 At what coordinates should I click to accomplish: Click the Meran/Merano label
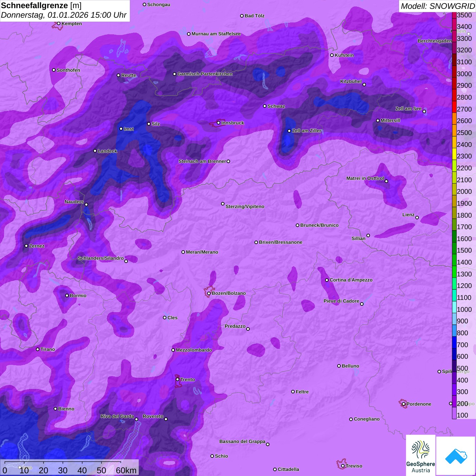(202, 252)
